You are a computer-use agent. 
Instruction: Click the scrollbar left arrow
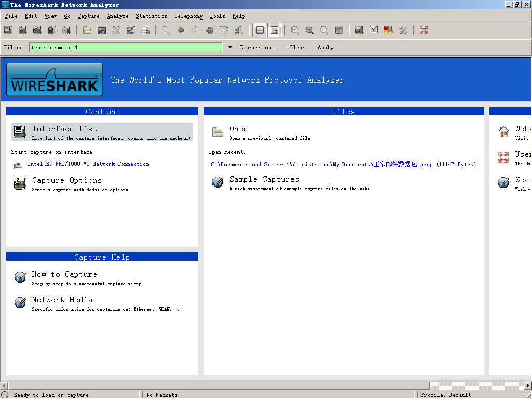(x=4, y=386)
